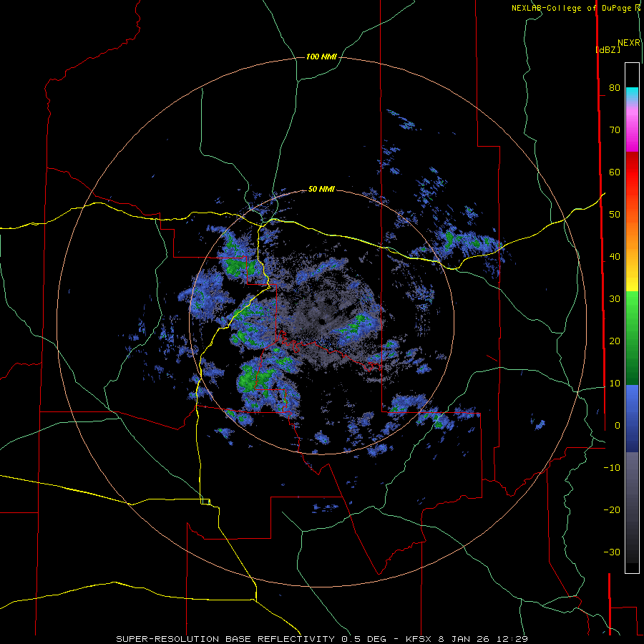Click the 50 NMI range ring label
The image size is (644, 644).
click(321, 189)
